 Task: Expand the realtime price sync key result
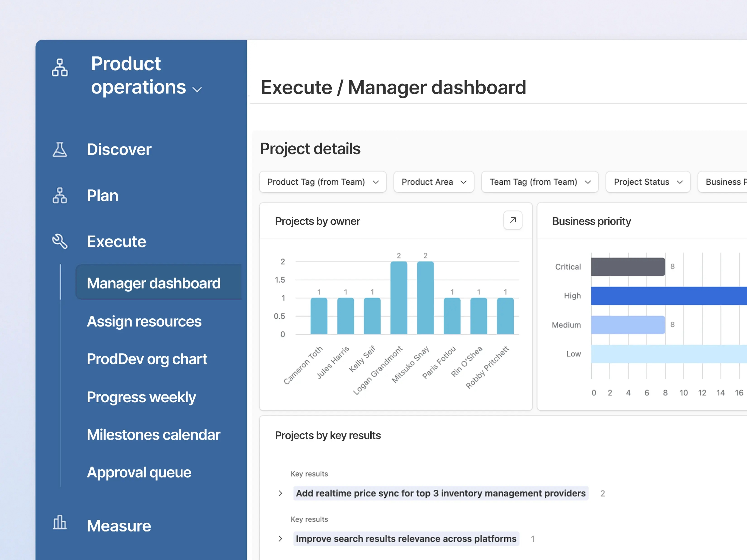[280, 493]
